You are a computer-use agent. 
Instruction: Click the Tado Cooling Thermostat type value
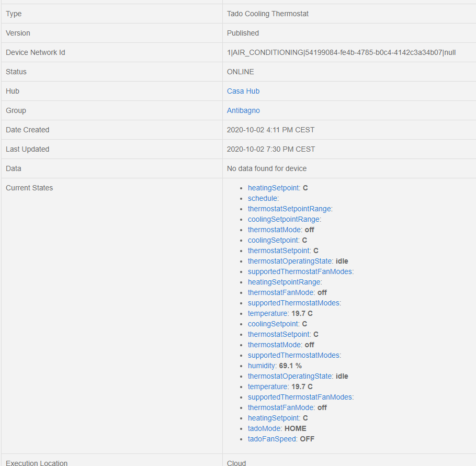click(268, 14)
